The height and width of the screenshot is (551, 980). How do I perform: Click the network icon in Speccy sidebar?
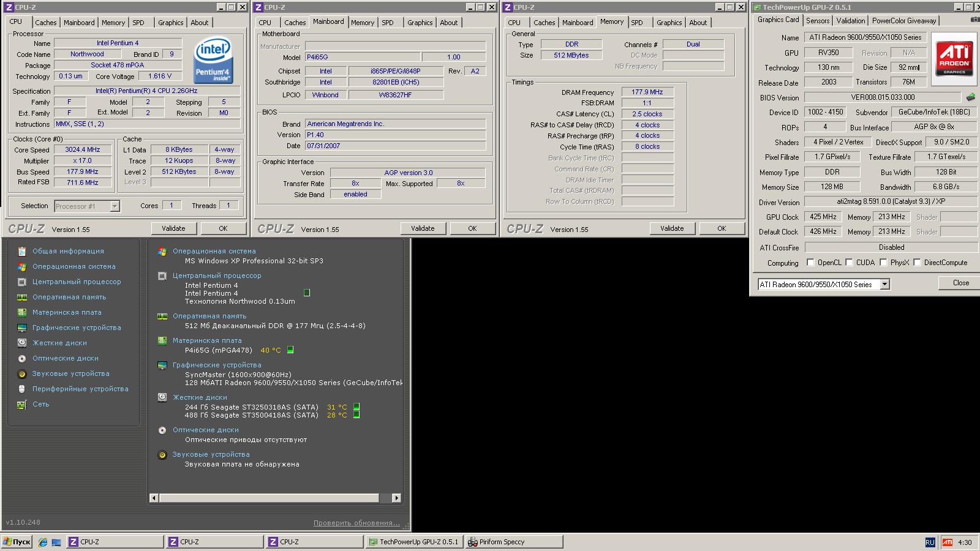pyautogui.click(x=22, y=404)
